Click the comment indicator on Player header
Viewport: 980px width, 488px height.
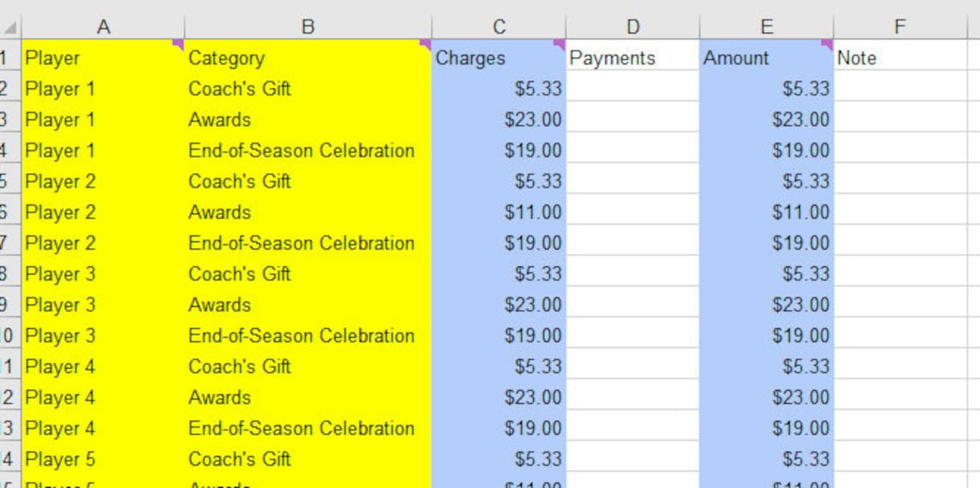179,45
